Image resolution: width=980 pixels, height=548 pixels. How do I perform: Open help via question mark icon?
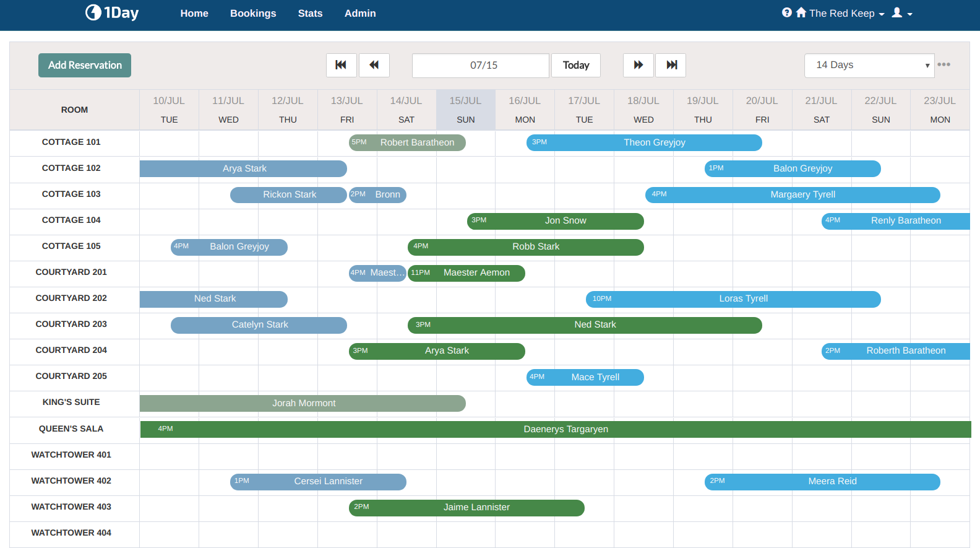click(x=786, y=13)
